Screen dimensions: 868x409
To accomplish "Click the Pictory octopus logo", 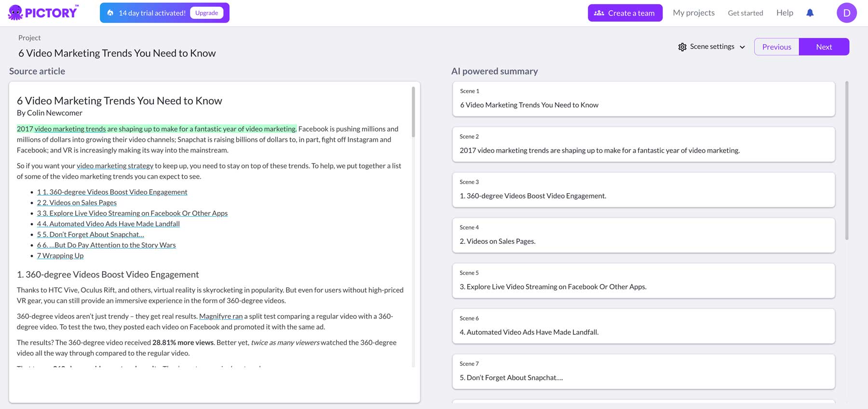I will 15,13.
